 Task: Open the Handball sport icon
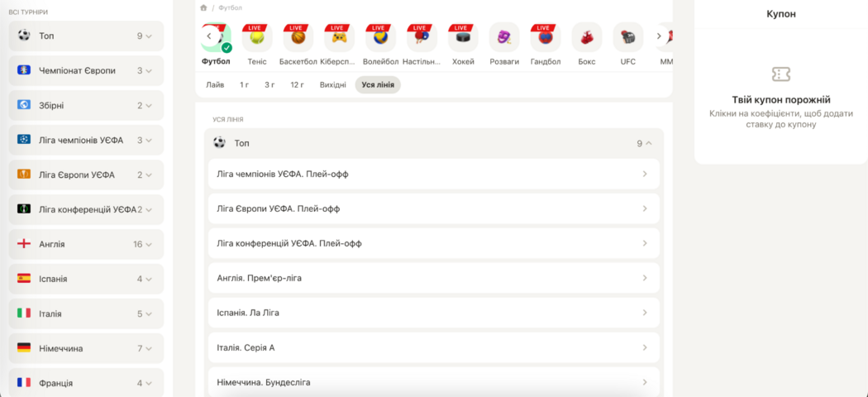tap(546, 38)
